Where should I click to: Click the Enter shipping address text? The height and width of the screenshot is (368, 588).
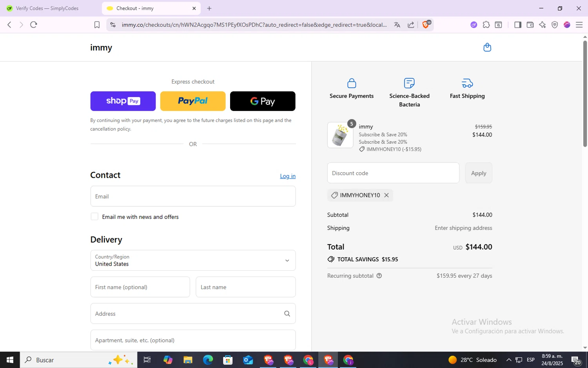point(463,228)
